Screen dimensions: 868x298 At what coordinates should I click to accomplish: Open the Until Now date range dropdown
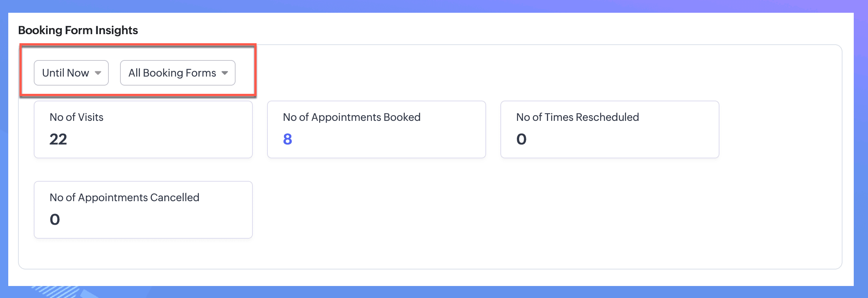coord(71,73)
